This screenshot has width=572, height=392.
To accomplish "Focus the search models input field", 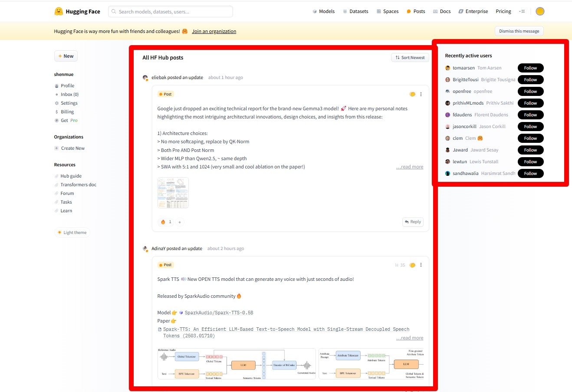I will pyautogui.click(x=171, y=12).
